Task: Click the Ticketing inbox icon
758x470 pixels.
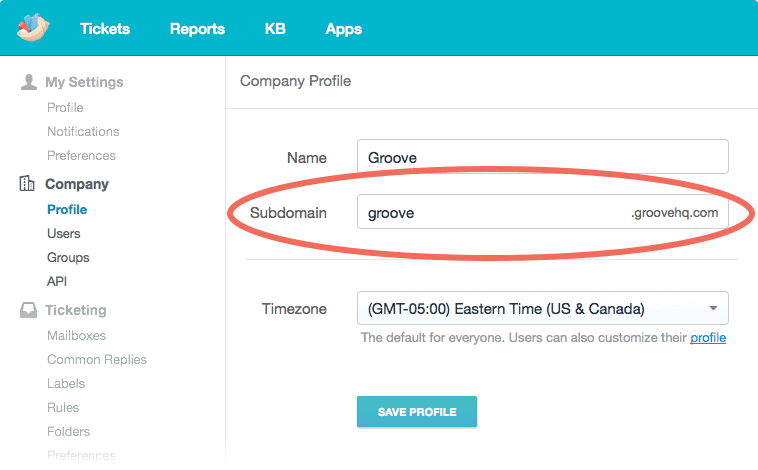Action: pyautogui.click(x=29, y=310)
